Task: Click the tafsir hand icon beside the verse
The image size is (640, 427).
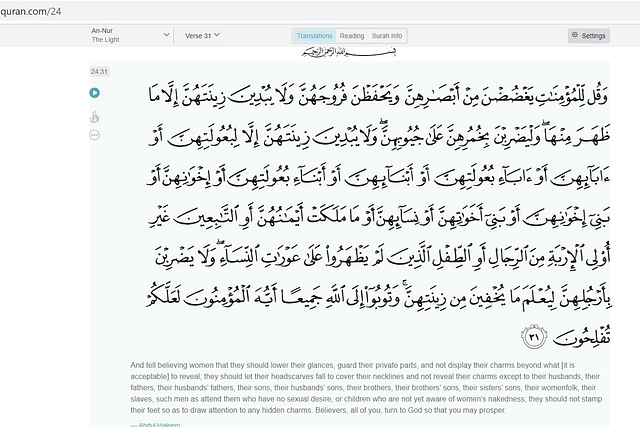Action: [x=94, y=116]
